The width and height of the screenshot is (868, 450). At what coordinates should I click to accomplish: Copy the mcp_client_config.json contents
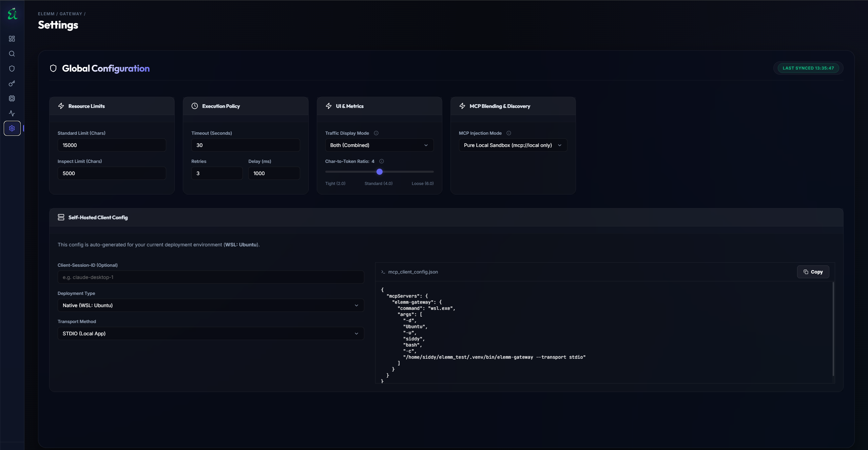[813, 272]
